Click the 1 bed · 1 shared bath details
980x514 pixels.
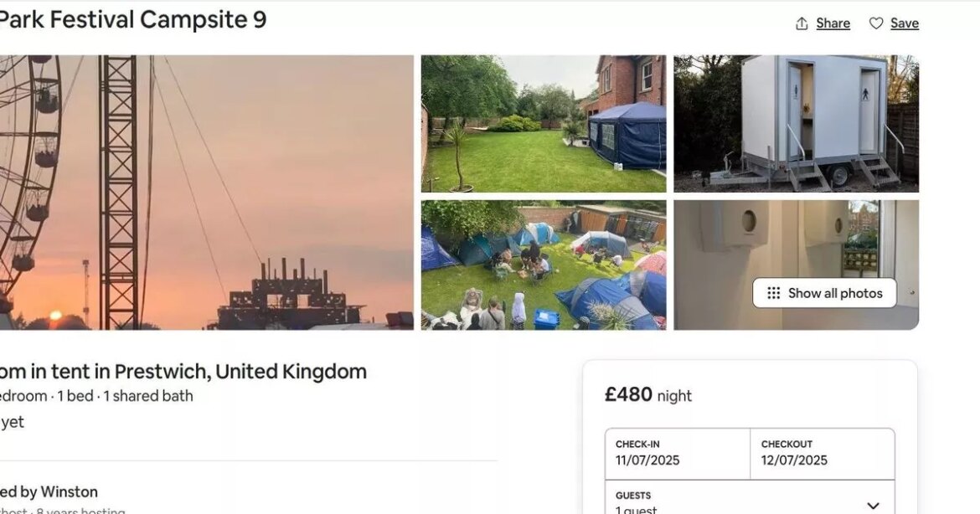point(125,396)
